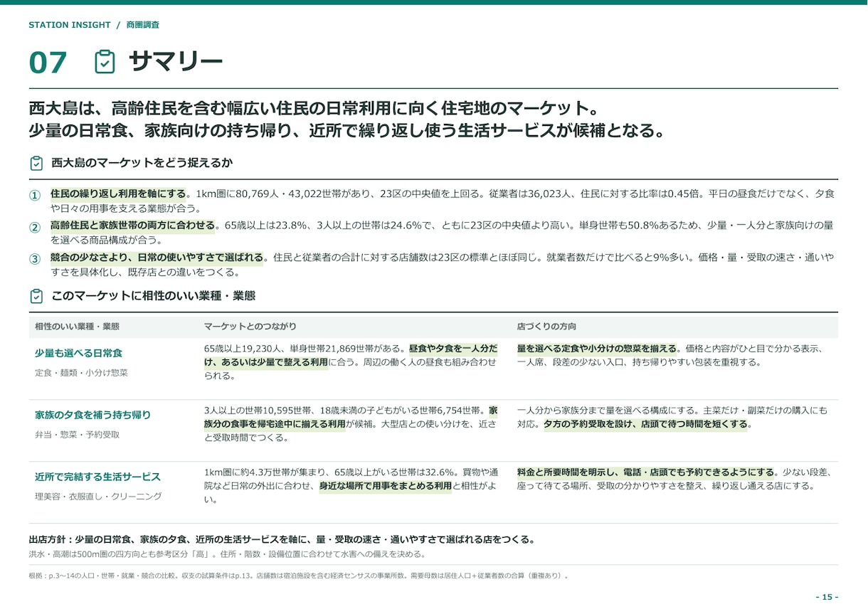Click highlighted text 住民の繰り返し利用を軸にする
This screenshot has width=868, height=614.
point(118,194)
